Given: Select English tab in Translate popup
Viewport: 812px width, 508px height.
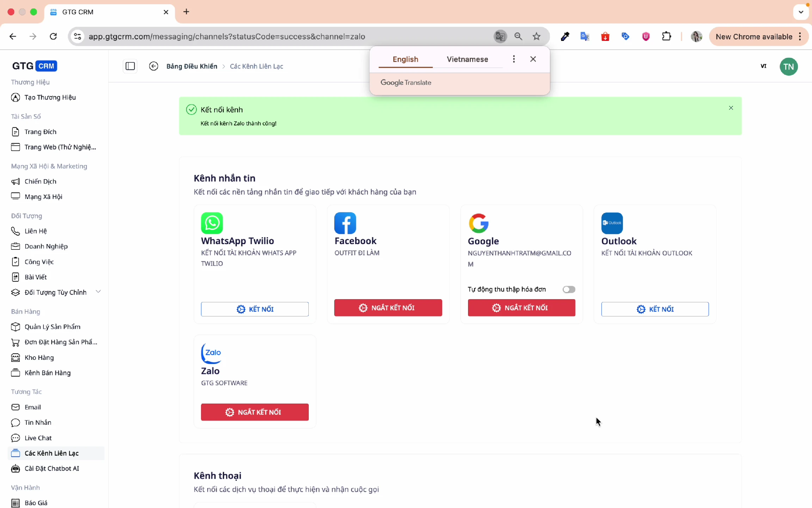Looking at the screenshot, I should click(405, 59).
